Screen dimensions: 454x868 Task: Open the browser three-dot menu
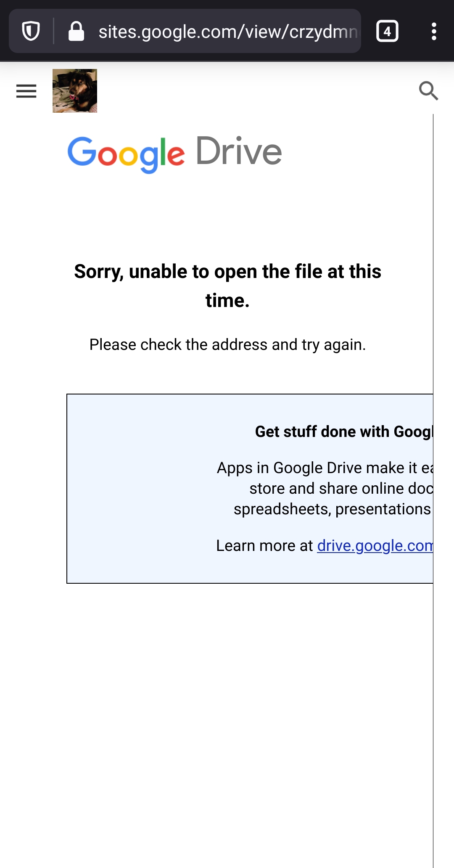pyautogui.click(x=434, y=32)
